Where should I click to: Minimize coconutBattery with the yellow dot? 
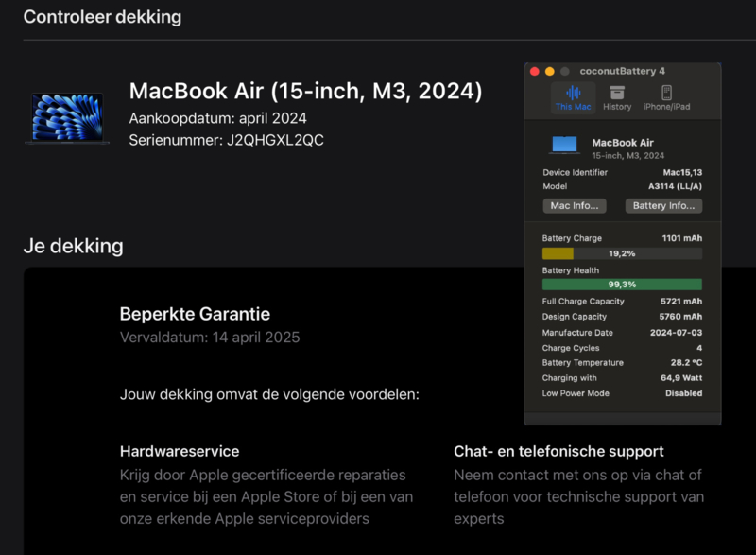(x=550, y=71)
